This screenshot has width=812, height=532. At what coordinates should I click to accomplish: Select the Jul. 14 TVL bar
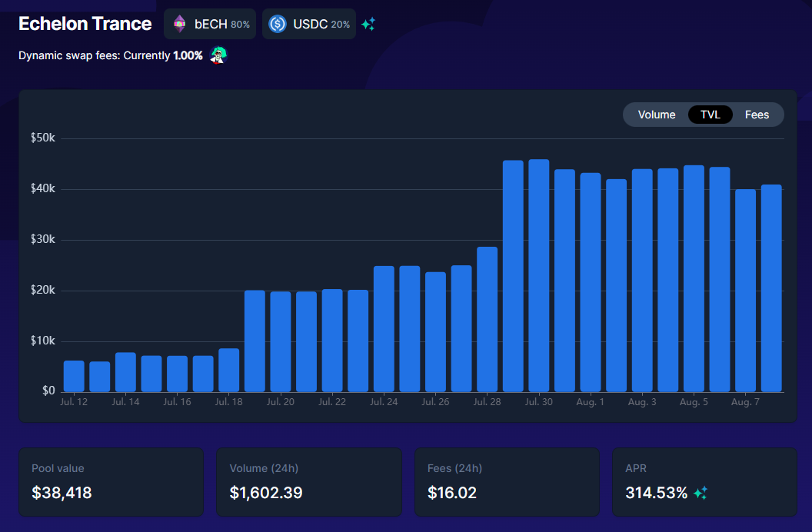tap(125, 372)
